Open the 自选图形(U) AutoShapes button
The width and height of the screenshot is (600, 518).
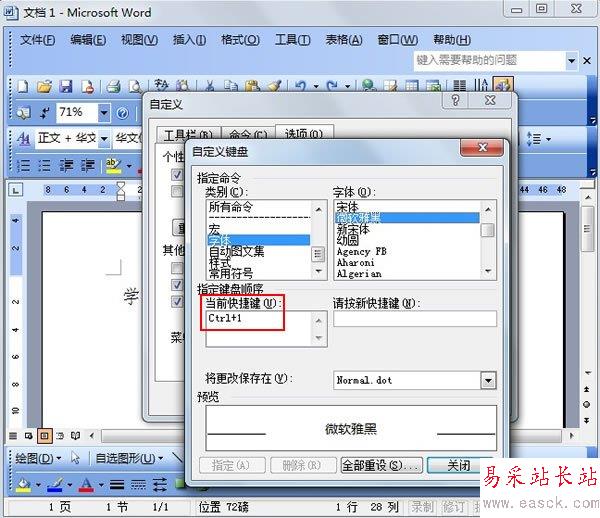[x=129, y=458]
